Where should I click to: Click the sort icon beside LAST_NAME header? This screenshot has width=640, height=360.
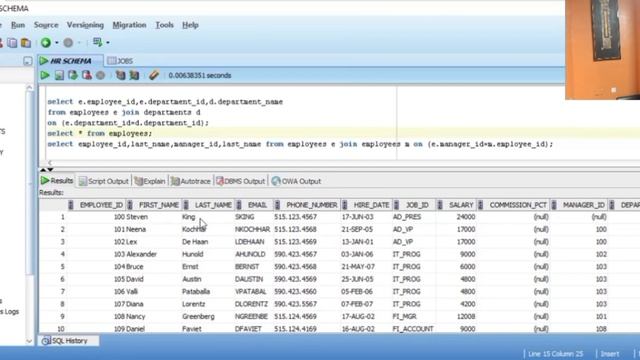click(x=186, y=205)
